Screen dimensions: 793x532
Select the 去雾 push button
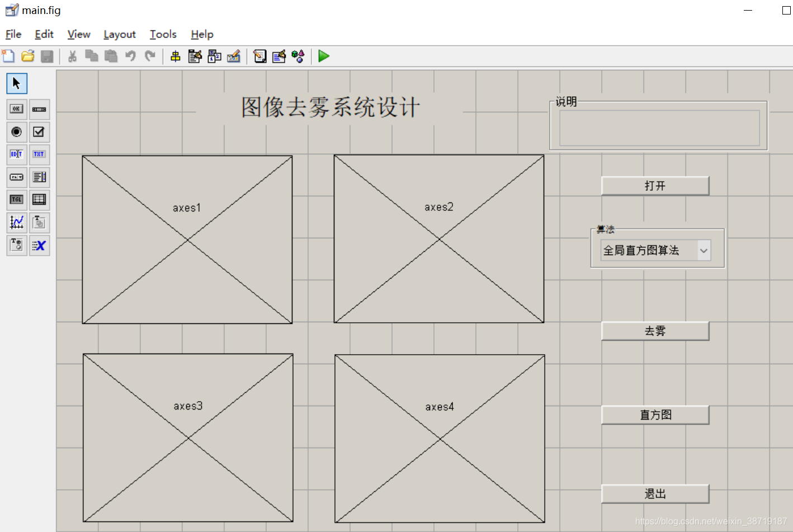tap(655, 331)
